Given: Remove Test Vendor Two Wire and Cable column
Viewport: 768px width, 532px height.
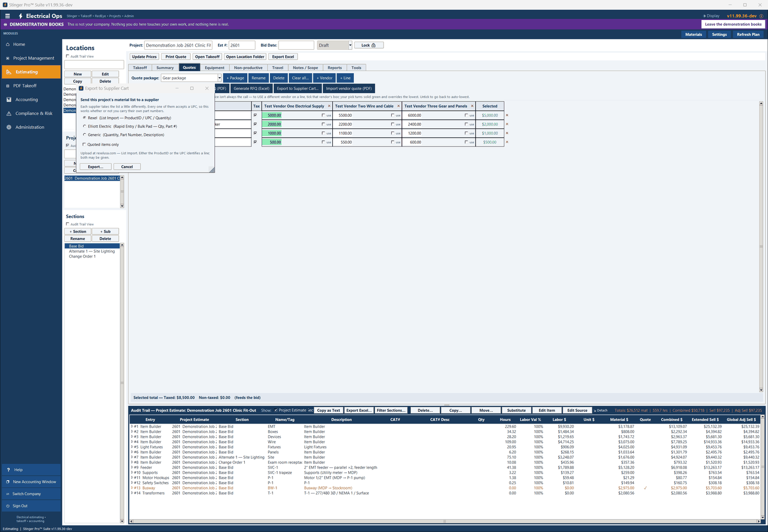Looking at the screenshot, I should coord(399,106).
